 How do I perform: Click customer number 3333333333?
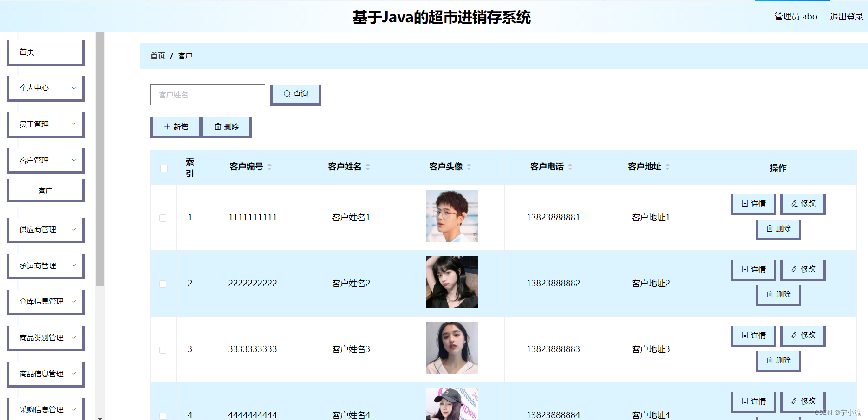pyautogui.click(x=253, y=349)
